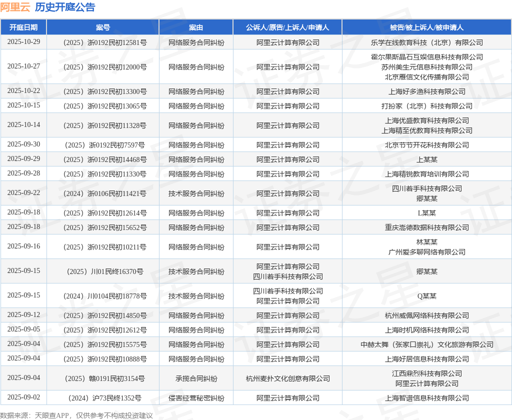The image size is (512, 420).
Task: Click 四川着手科技有限公司 in 2025-09-22 row
Action: [427, 188]
